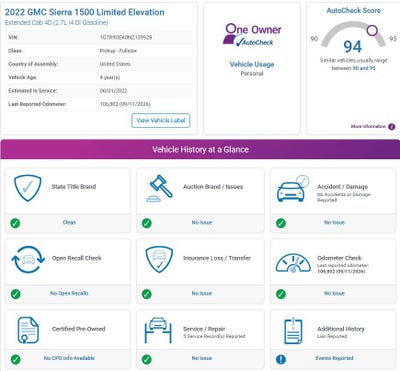This screenshot has width=400, height=371.
Task: Click the Service / Repair car lift icon
Action: point(158,330)
